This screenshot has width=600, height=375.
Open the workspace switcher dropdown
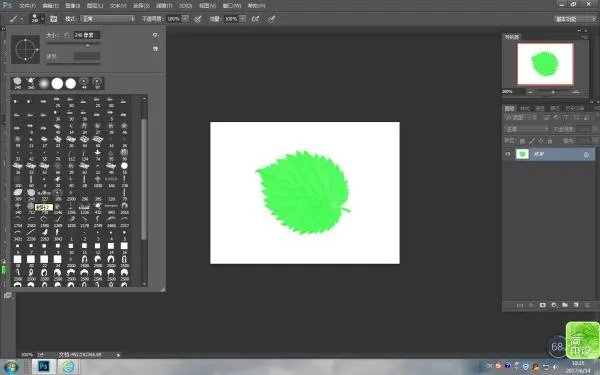[x=574, y=19]
